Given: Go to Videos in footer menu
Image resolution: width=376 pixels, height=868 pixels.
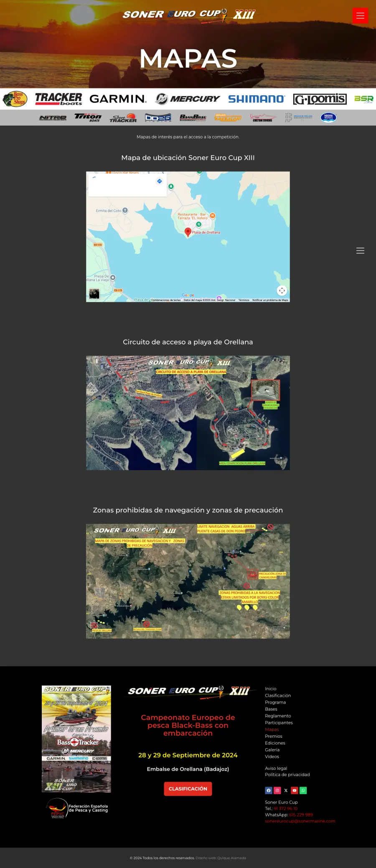Looking at the screenshot, I should pyautogui.click(x=272, y=757).
